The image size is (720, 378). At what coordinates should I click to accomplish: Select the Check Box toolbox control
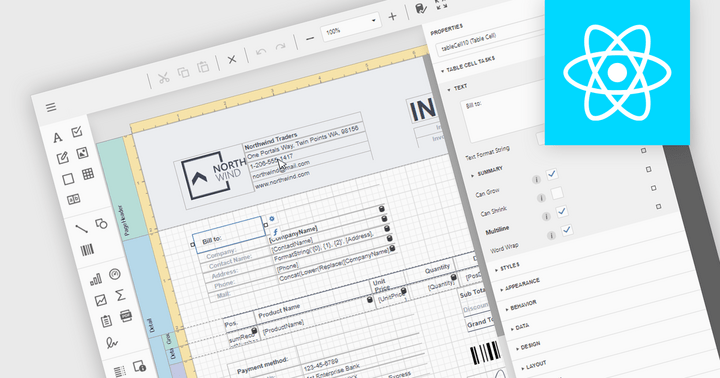77,132
